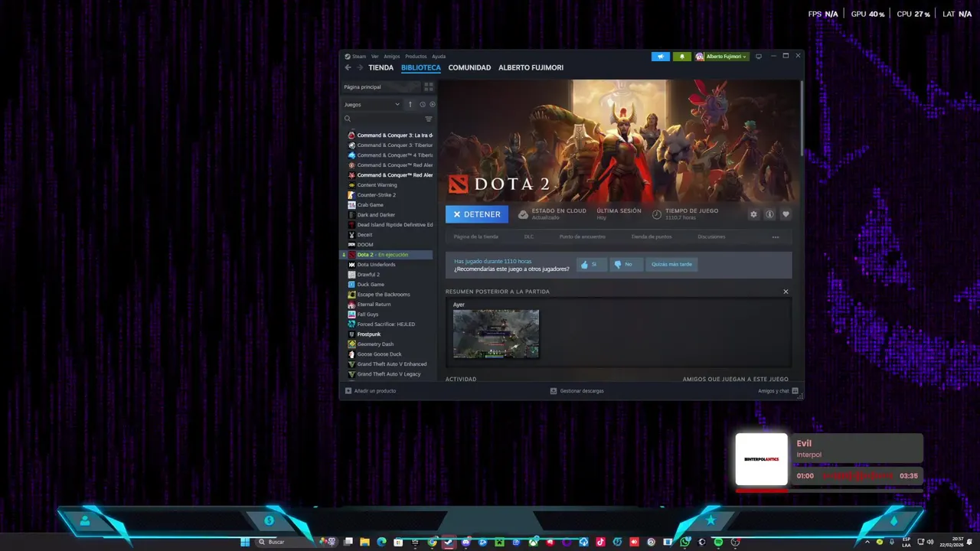Go back using the left arrow
The width and height of the screenshot is (980, 551).
pos(348,67)
